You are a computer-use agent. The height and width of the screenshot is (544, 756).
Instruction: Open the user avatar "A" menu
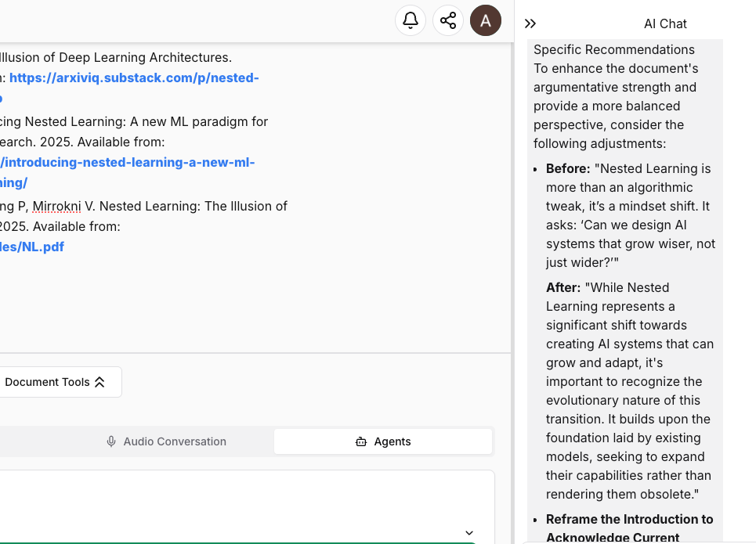click(485, 20)
